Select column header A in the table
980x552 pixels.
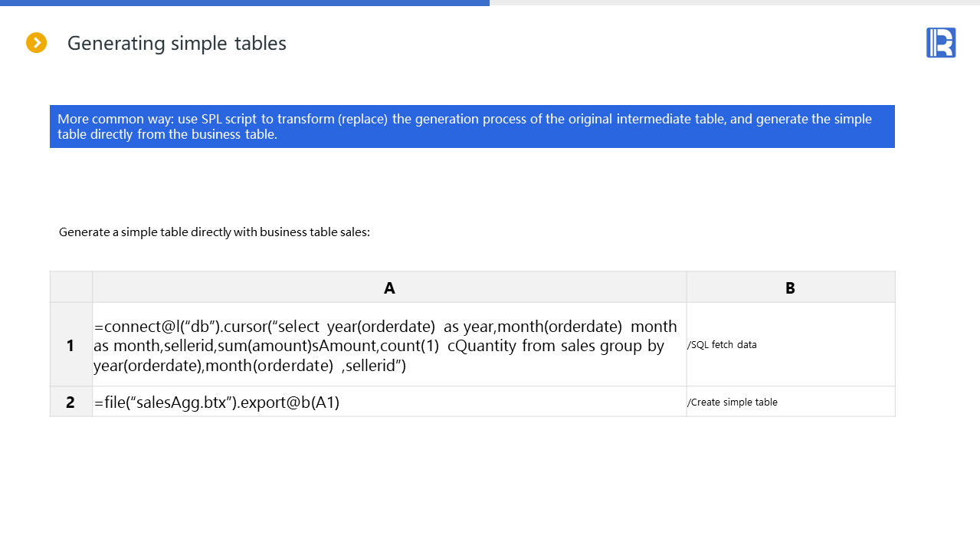point(389,287)
